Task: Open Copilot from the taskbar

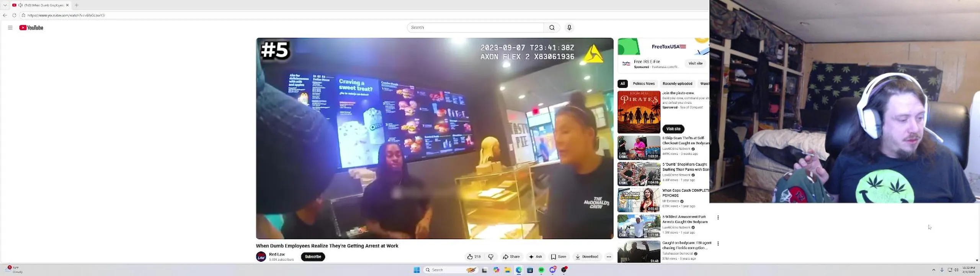Action: click(496, 270)
